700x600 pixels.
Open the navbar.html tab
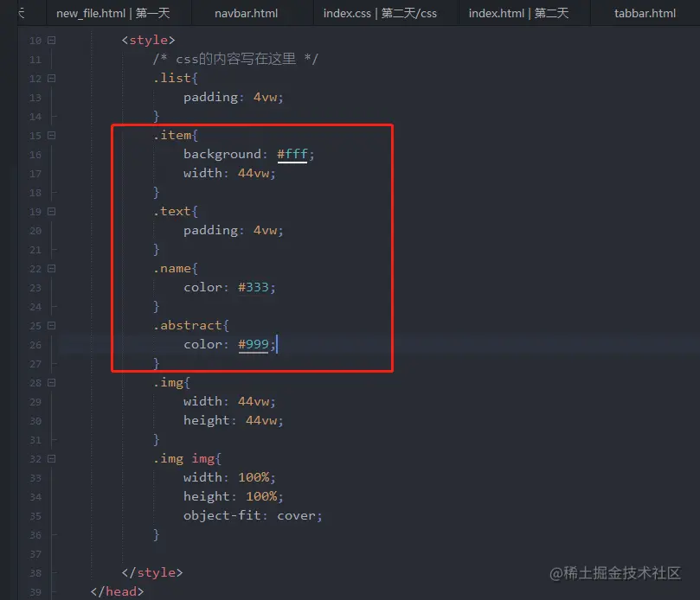point(246,13)
